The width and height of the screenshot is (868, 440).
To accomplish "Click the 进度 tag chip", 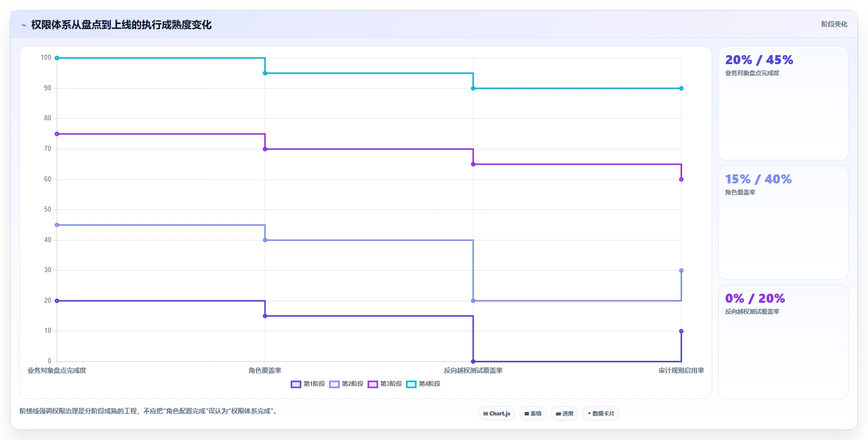I will [x=564, y=413].
